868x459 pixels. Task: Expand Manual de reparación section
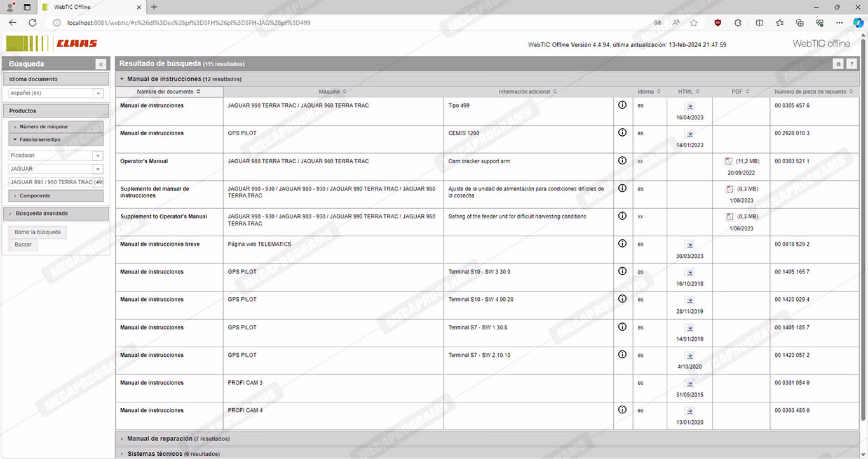click(x=178, y=439)
